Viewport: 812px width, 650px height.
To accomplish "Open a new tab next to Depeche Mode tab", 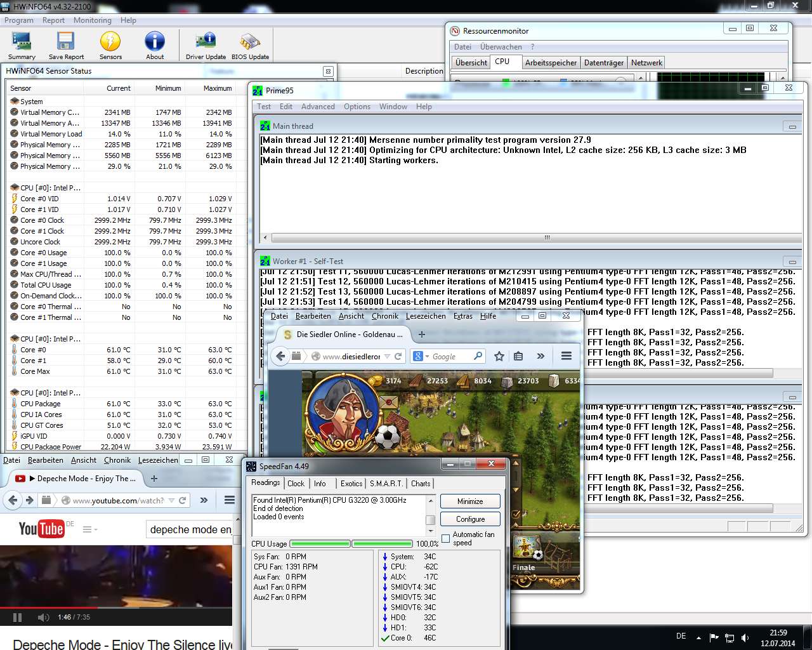I will tap(154, 479).
